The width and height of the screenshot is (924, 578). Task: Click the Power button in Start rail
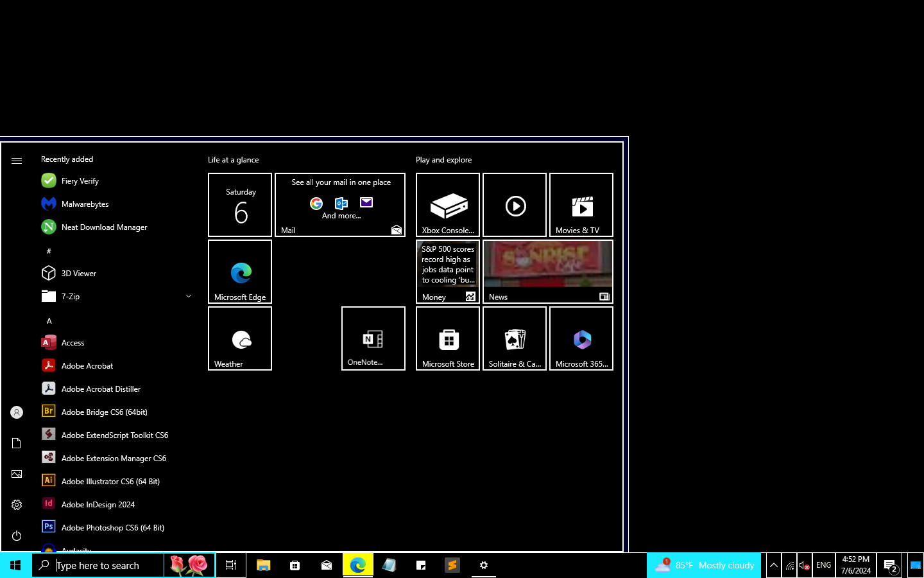[x=17, y=536]
